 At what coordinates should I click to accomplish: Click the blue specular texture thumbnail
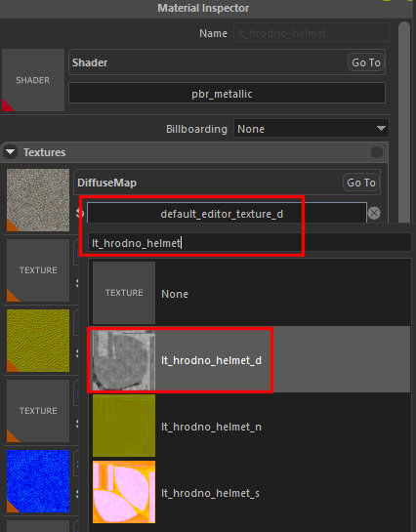point(38,481)
